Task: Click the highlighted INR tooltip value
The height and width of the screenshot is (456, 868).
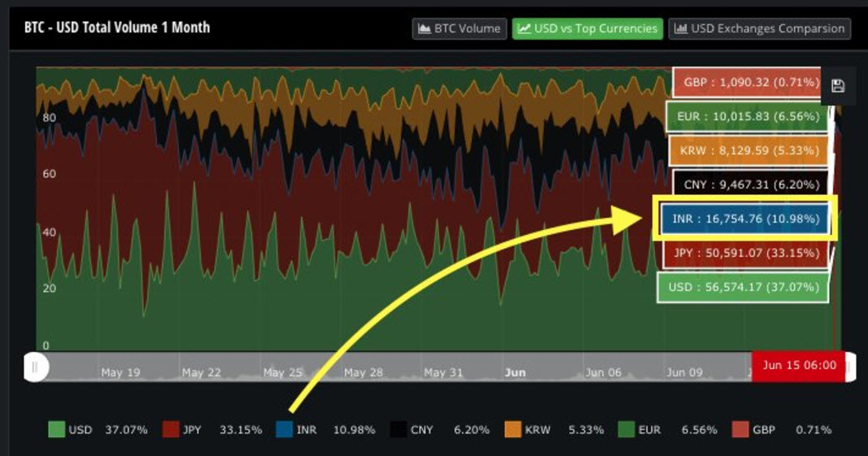Action: (744, 219)
